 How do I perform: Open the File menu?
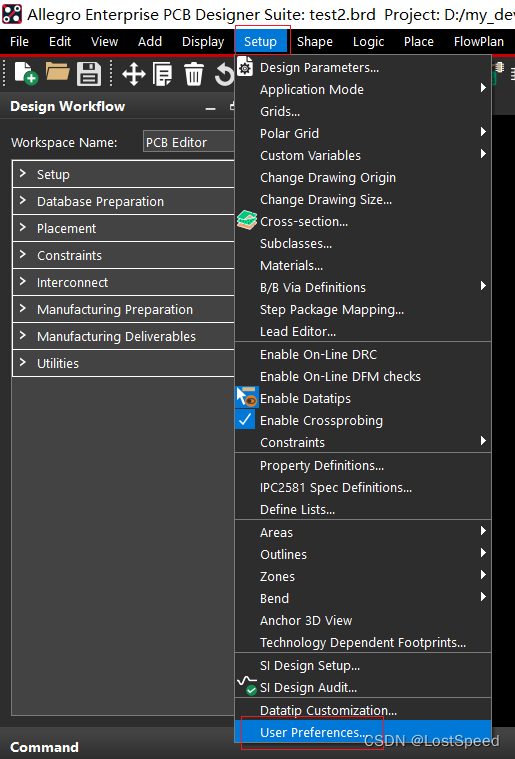[x=19, y=42]
